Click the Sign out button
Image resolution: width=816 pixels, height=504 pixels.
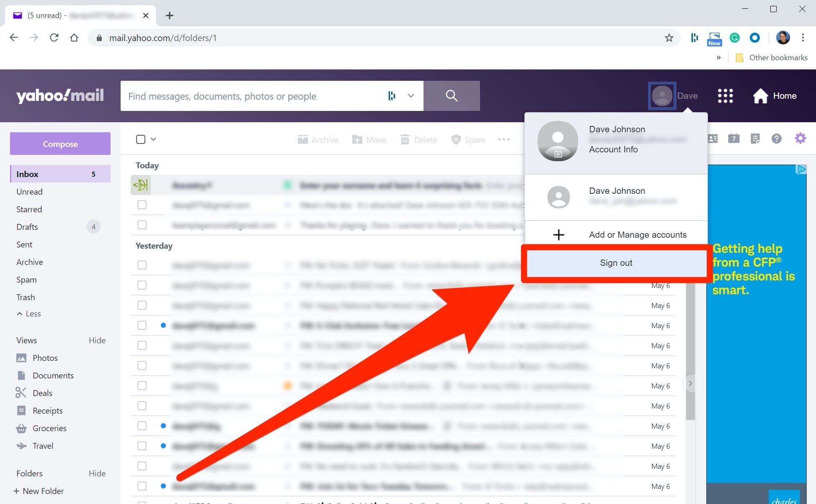click(x=616, y=263)
